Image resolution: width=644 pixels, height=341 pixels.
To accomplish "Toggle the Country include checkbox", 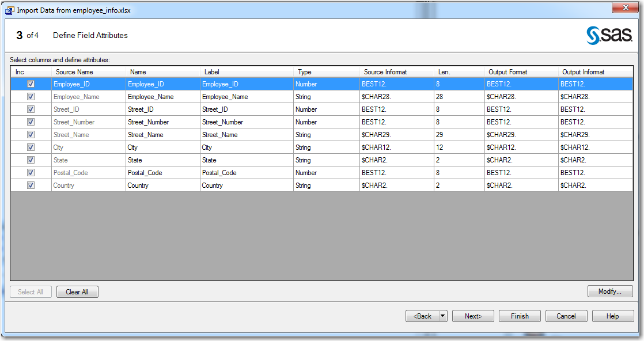I will click(x=31, y=185).
